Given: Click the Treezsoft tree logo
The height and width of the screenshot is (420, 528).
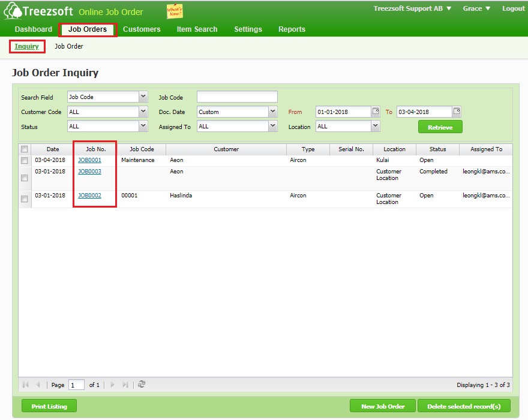Looking at the screenshot, I should coord(13,11).
